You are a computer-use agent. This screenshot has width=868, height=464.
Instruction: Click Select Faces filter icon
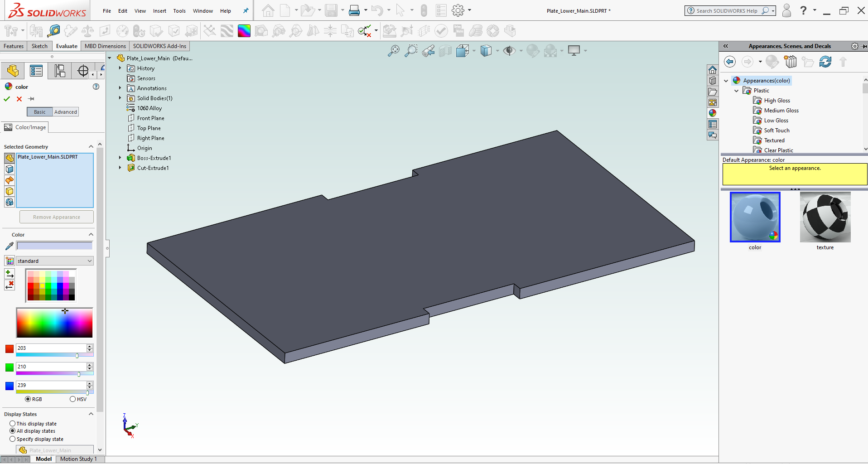(x=10, y=169)
